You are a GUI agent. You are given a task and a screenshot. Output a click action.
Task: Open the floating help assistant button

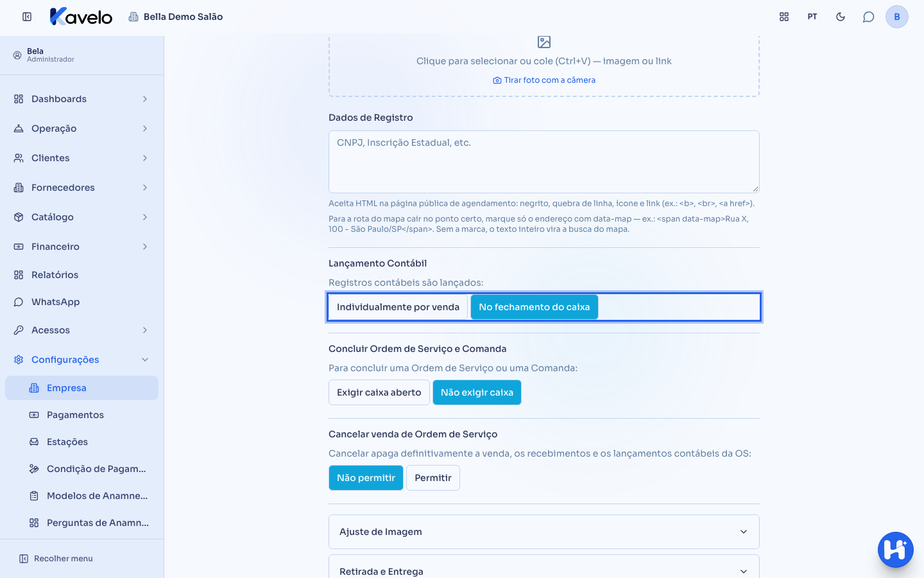tap(896, 550)
